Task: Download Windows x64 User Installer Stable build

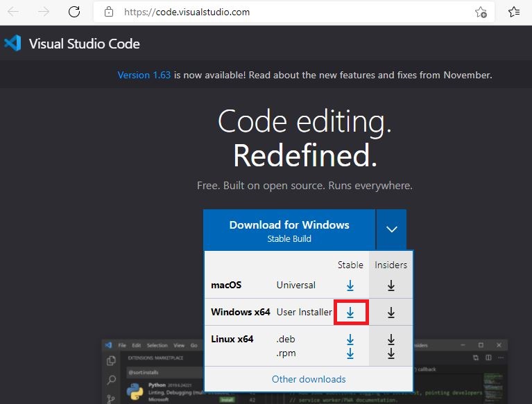Action: 350,313
